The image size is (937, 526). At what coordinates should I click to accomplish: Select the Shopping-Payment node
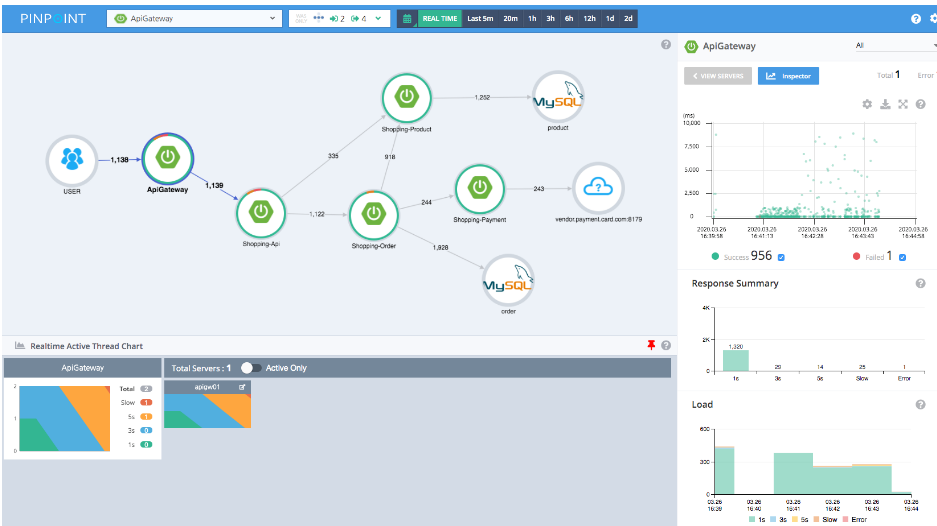click(x=480, y=189)
